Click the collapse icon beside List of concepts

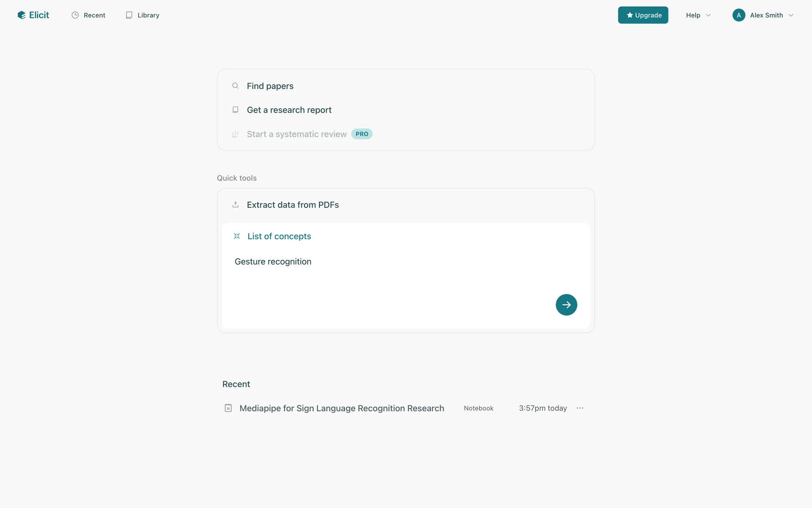point(237,236)
